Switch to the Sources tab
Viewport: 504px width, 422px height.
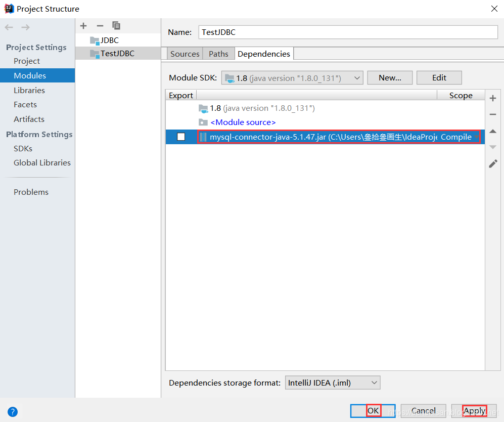pyautogui.click(x=185, y=54)
